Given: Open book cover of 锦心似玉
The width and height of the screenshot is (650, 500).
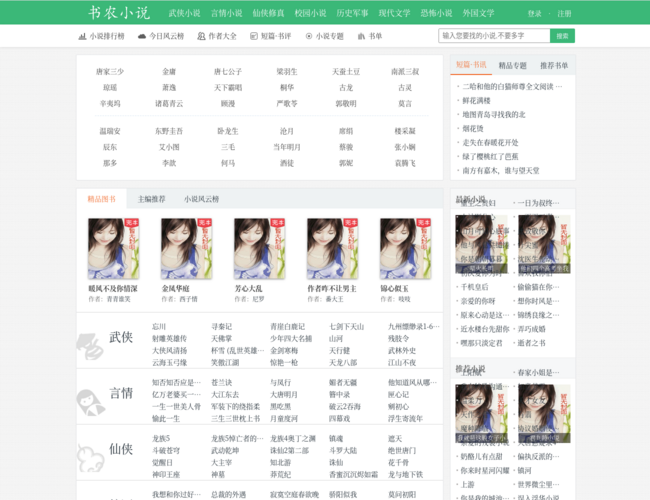Looking at the screenshot, I should 405,249.
